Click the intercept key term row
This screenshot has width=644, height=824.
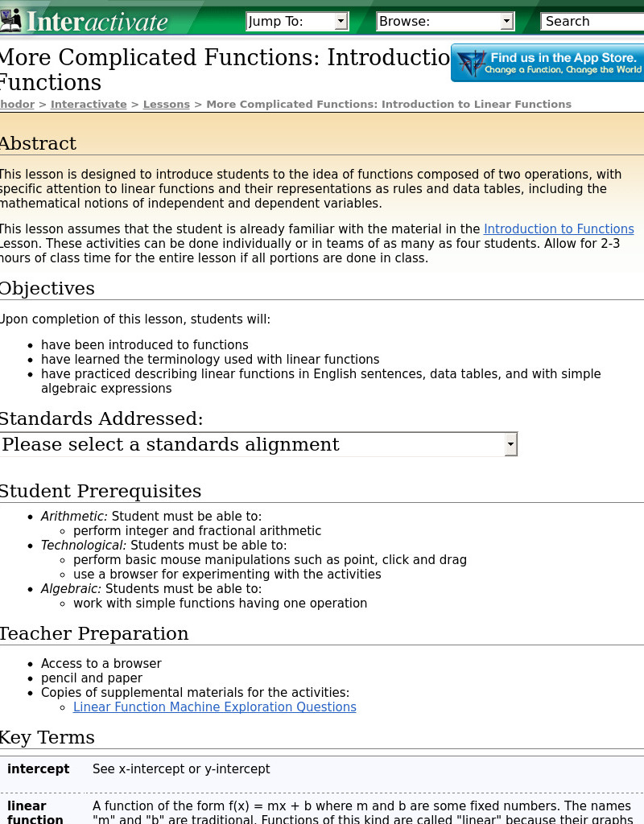pyautogui.click(x=39, y=769)
